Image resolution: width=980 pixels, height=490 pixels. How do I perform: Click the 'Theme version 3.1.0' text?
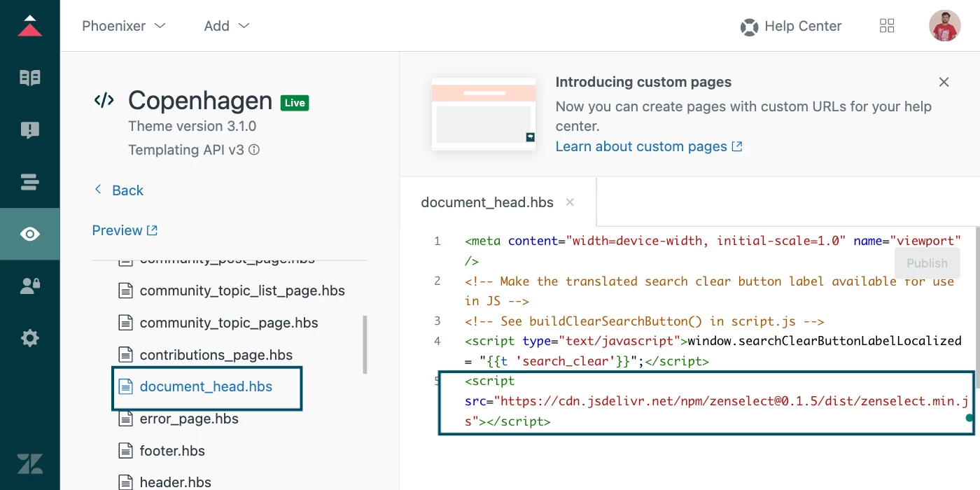pyautogui.click(x=192, y=126)
